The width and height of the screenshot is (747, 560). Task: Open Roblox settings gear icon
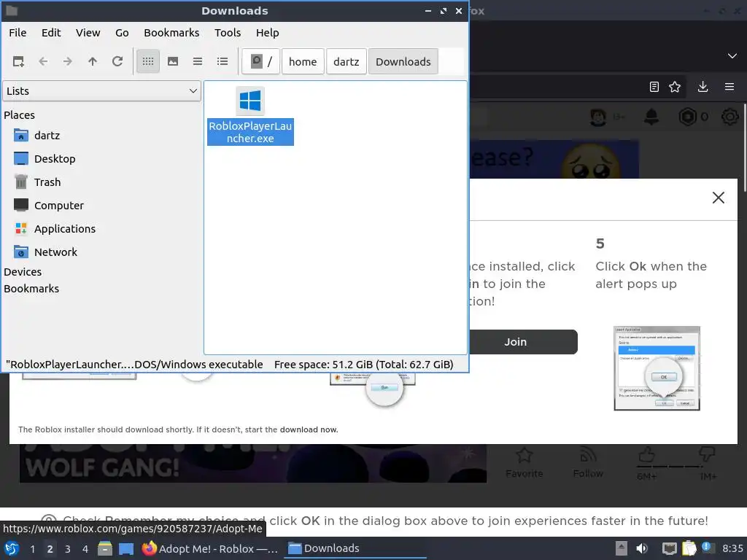(729, 117)
